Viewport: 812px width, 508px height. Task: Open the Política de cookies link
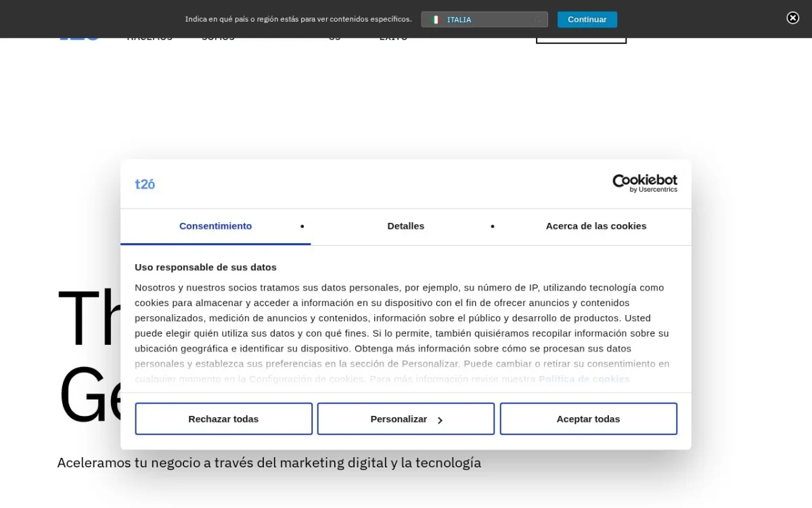(x=584, y=379)
